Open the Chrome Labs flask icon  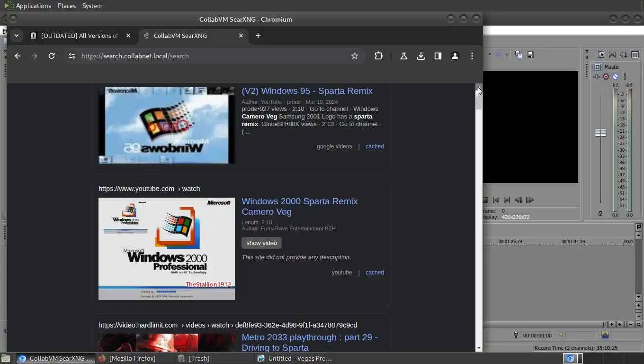[404, 56]
